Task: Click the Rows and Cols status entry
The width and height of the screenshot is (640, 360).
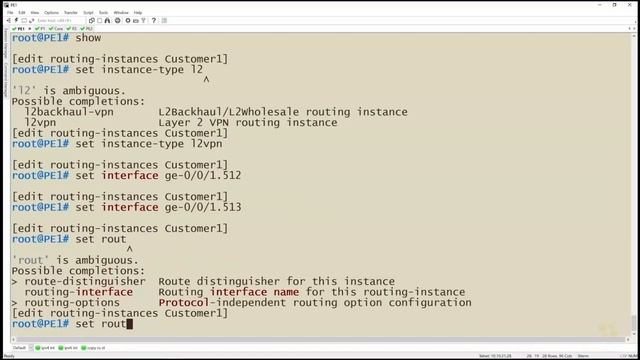Action: click(x=557, y=356)
